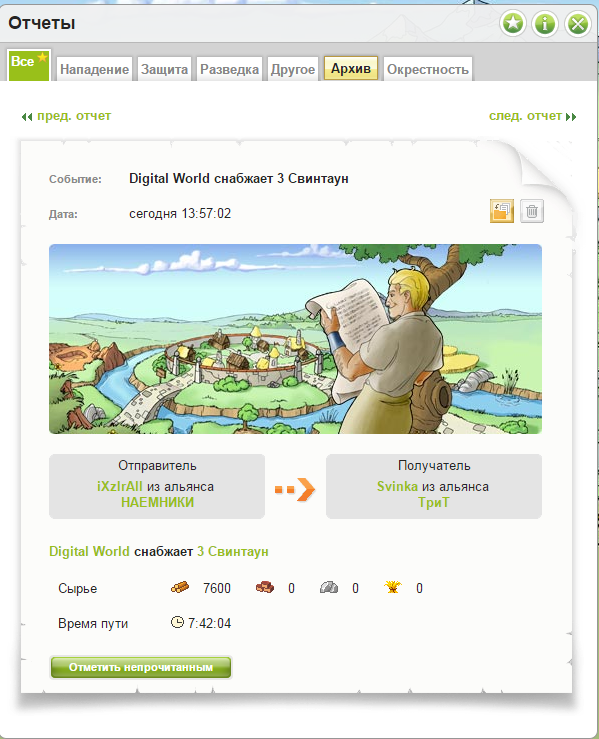Open the green info icon

tap(545, 23)
